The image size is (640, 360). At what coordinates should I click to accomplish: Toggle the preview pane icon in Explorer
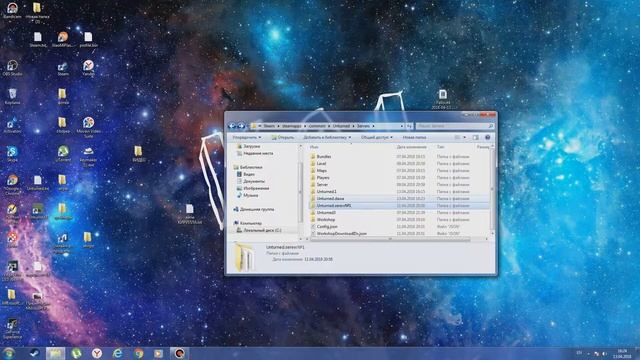pyautogui.click(x=476, y=138)
